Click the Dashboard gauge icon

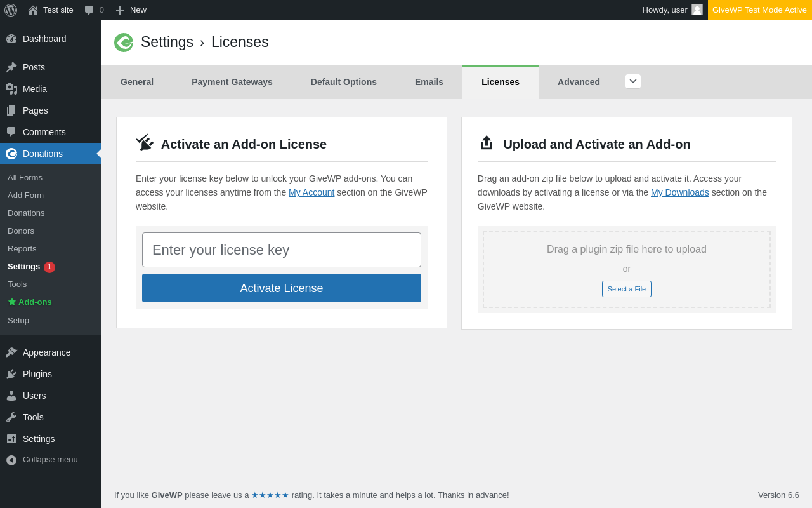point(11,39)
